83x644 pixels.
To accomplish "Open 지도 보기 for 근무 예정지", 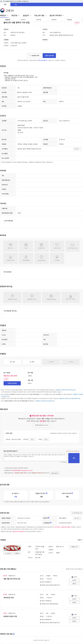I will pyautogui.click(x=77, y=149).
